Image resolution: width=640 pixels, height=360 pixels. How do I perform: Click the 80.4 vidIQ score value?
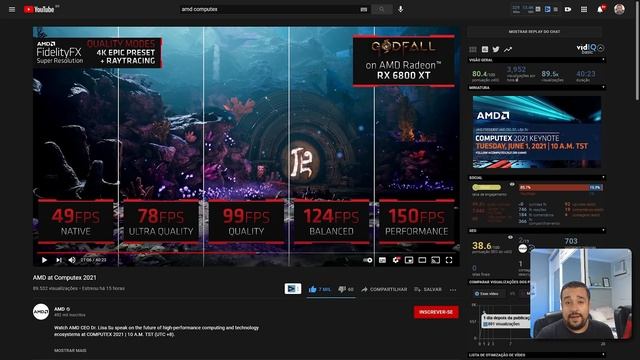[480, 74]
